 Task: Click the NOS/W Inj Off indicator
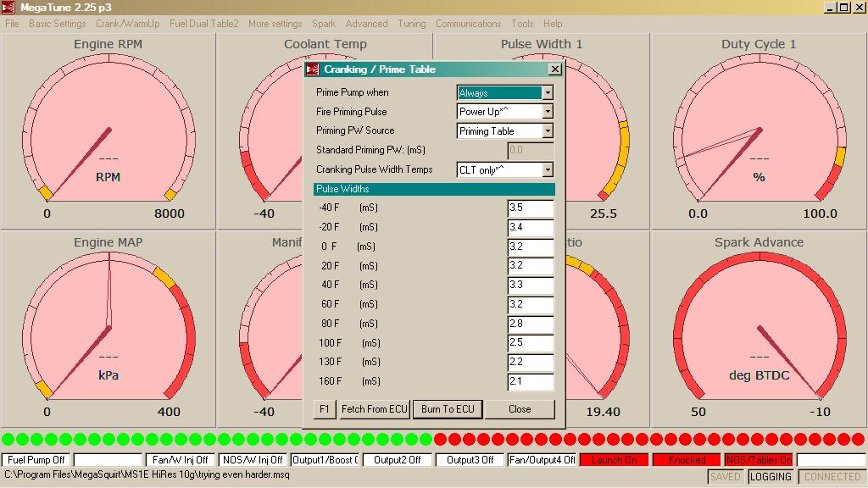click(x=253, y=460)
